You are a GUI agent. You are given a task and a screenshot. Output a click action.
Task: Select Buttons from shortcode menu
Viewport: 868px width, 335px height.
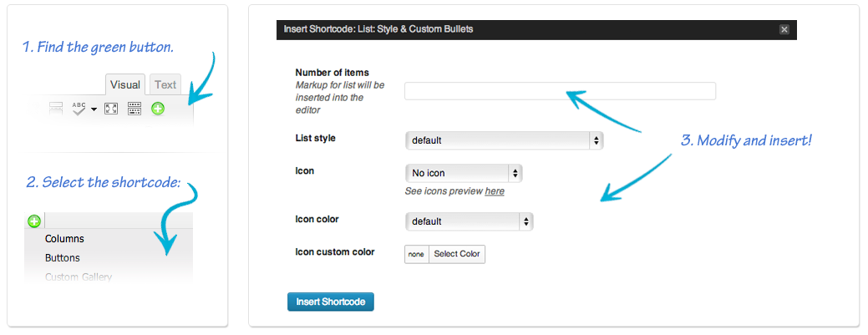click(x=63, y=258)
